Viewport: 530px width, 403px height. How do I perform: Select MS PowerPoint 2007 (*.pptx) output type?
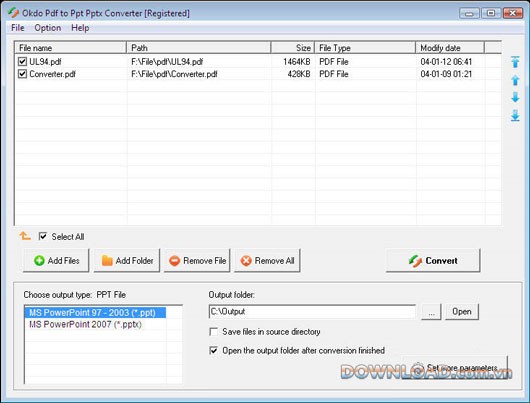point(85,324)
